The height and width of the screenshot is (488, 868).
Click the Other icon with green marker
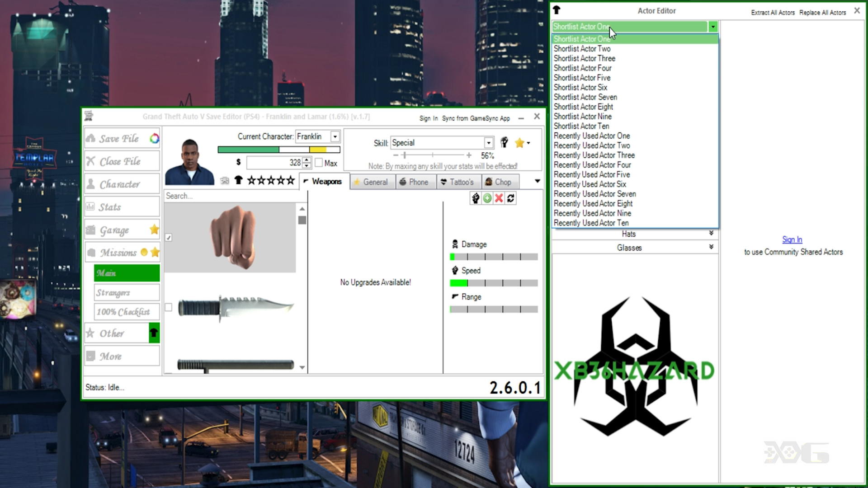[154, 333]
